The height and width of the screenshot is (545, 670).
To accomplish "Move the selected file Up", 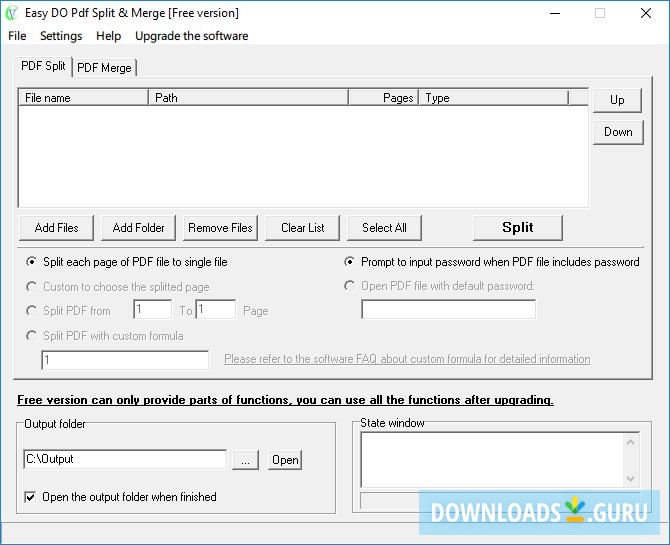I will 617,100.
